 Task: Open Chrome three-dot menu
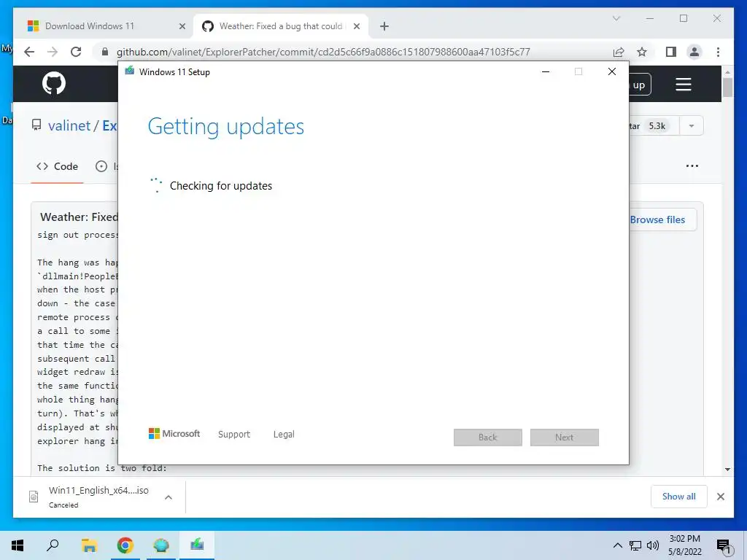click(718, 52)
